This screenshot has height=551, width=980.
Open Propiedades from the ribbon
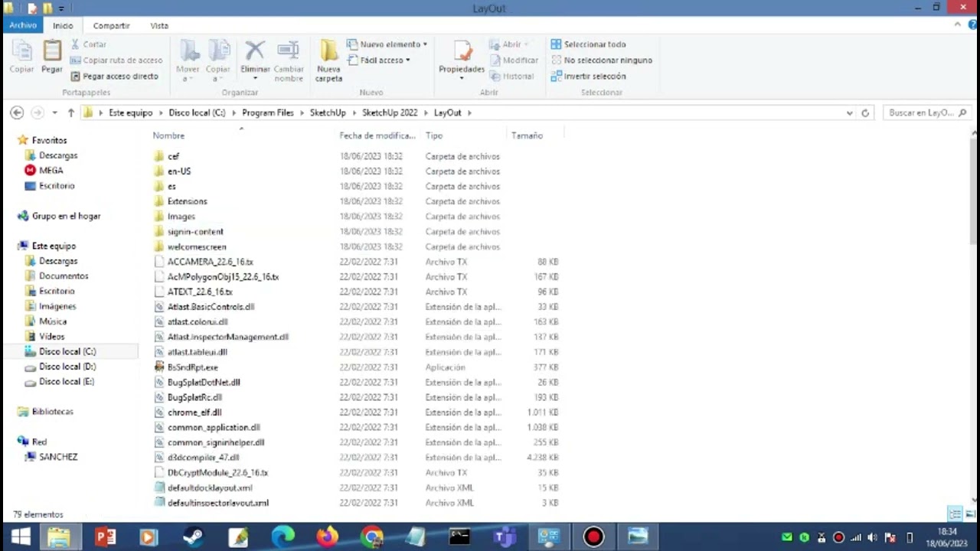(x=462, y=60)
